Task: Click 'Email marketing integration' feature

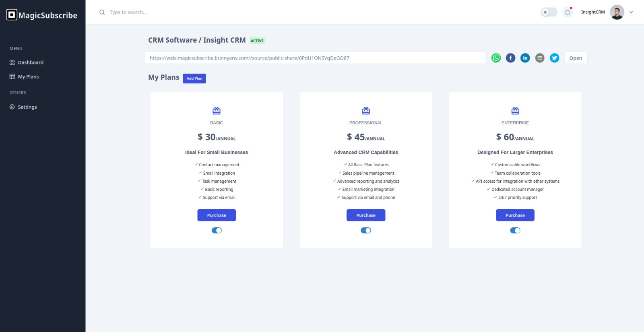Action: (368, 189)
